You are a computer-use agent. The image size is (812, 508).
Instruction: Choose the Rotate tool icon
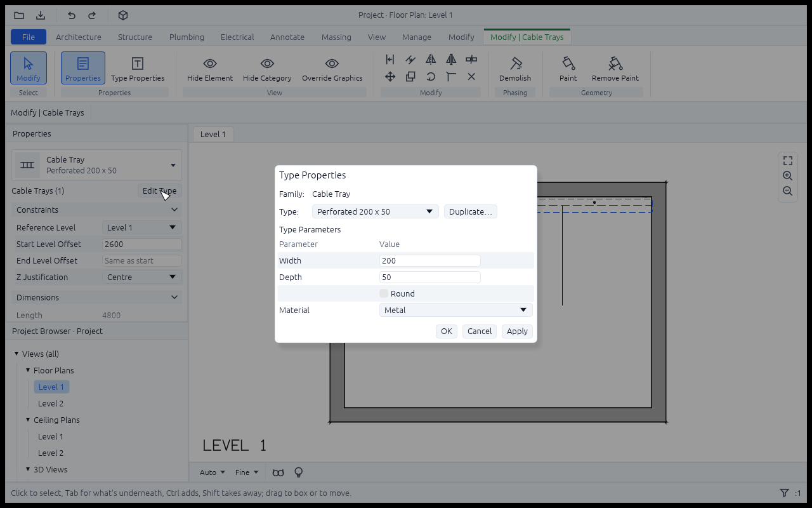click(x=431, y=76)
